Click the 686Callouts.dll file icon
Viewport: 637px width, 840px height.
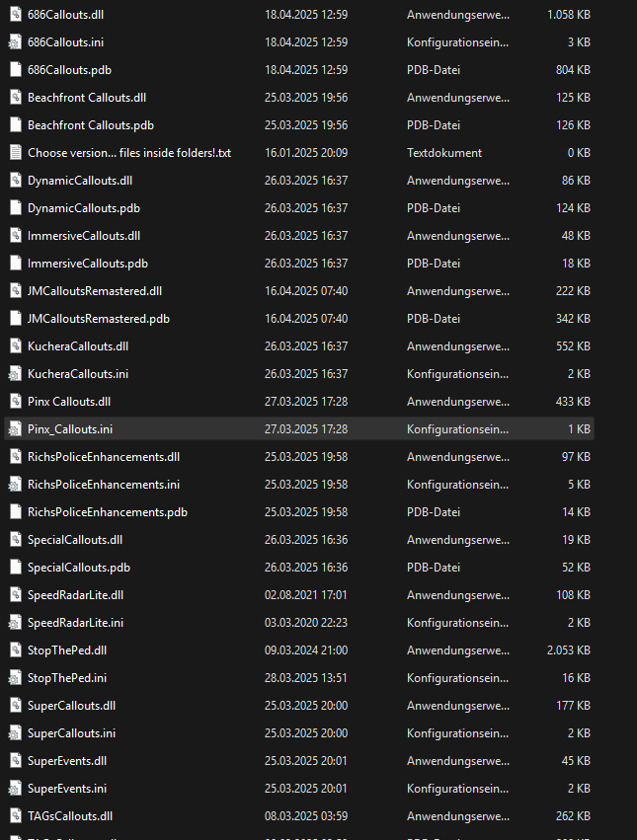click(15, 15)
